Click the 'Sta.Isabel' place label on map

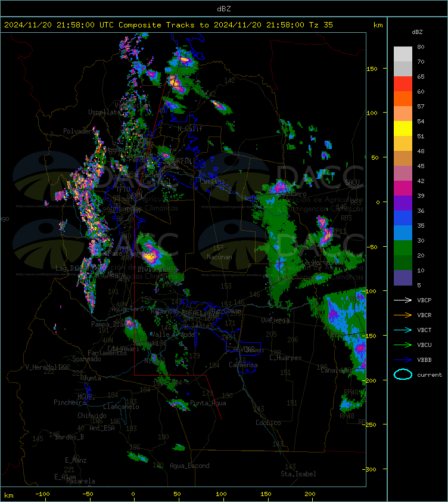pyautogui.click(x=298, y=474)
